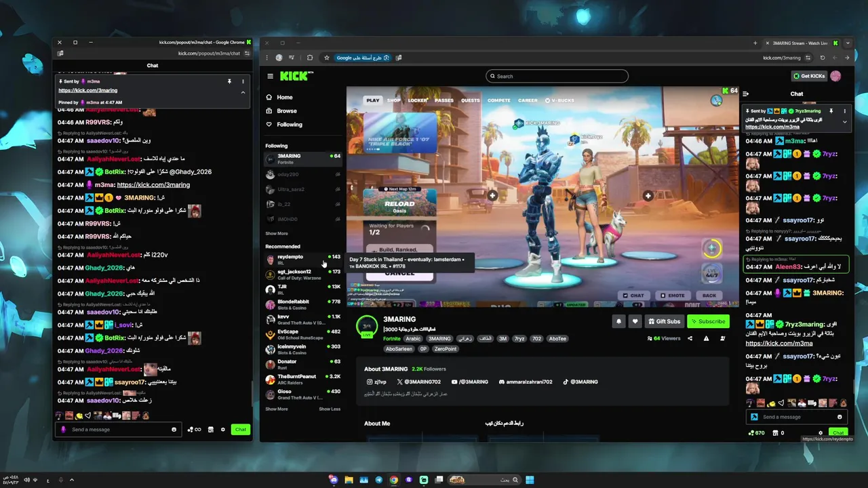Open the Instagram zj1vp link
Viewport: 868px width, 488px height.
click(376, 382)
